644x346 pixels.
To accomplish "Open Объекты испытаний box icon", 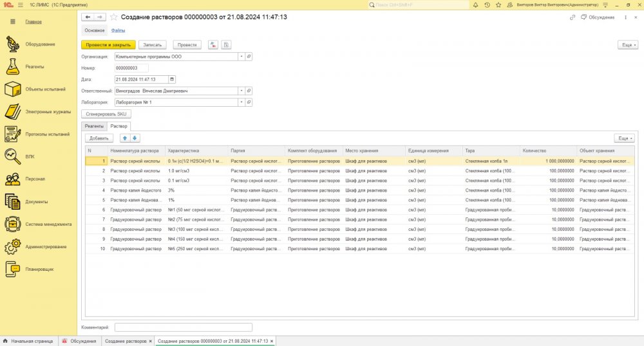I will pos(12,89).
